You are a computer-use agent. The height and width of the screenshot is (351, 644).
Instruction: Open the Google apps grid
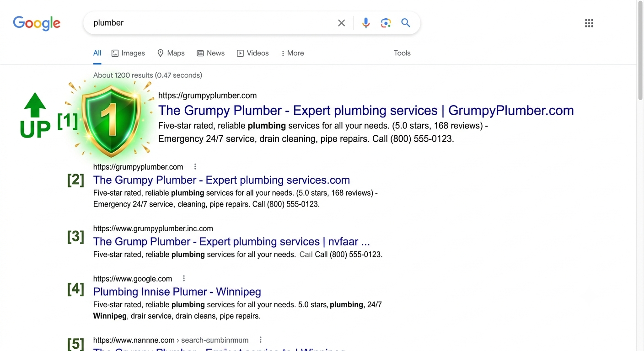[x=589, y=23]
